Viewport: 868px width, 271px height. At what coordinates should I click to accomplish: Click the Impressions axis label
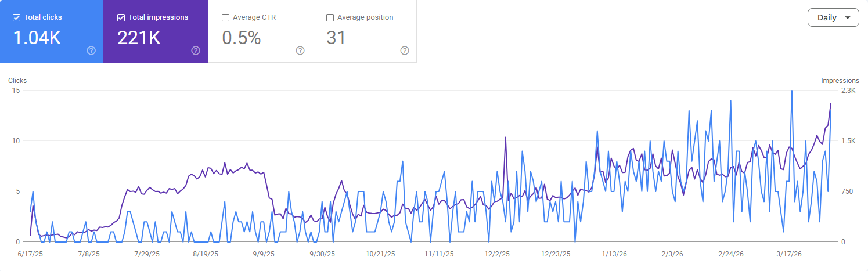(840, 81)
